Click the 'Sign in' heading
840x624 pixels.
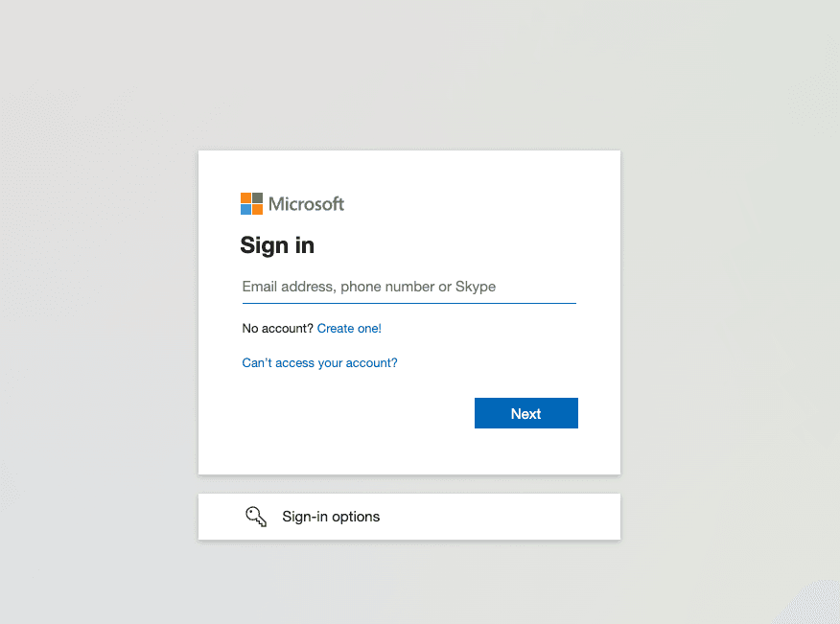pyautogui.click(x=277, y=245)
